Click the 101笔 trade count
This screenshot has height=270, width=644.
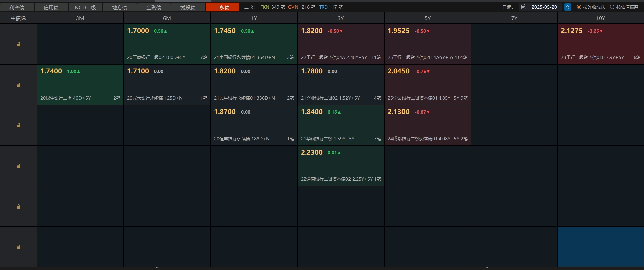pyautogui.click(x=461, y=57)
